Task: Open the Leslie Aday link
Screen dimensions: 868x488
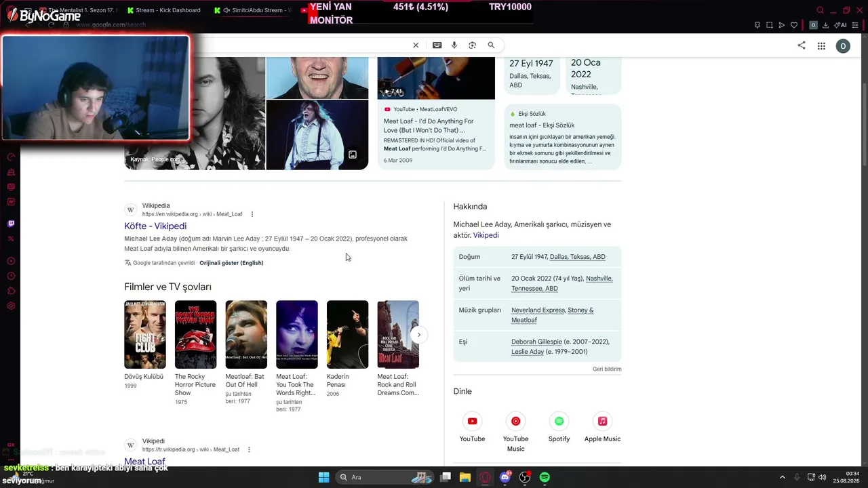Action: (528, 352)
